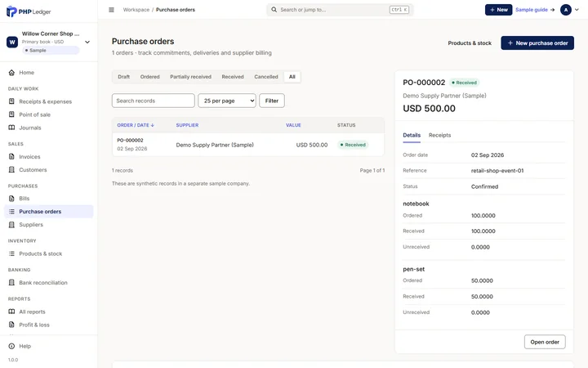Click the Demo Supply Partner table cell

[x=215, y=145]
